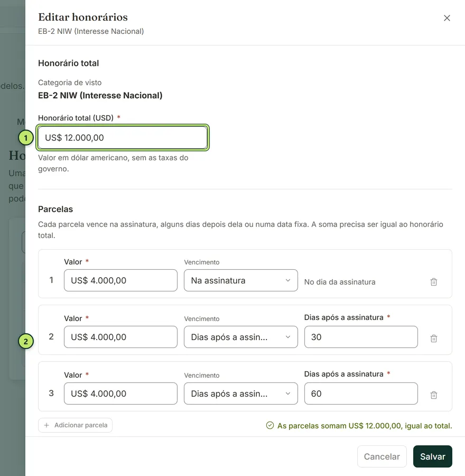Click the Cancelar button
Image resolution: width=465 pixels, height=476 pixels.
(382, 456)
